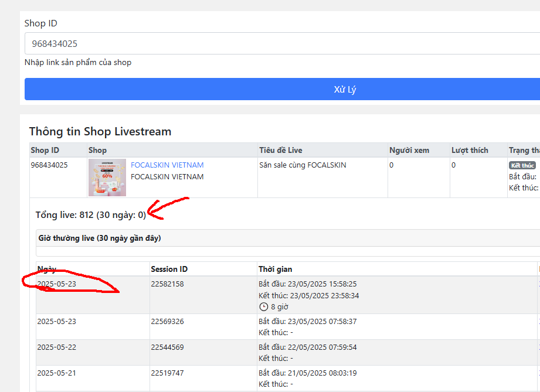
Task: Open the FOCALSKIN VIETNAM shop link
Action: tap(167, 165)
